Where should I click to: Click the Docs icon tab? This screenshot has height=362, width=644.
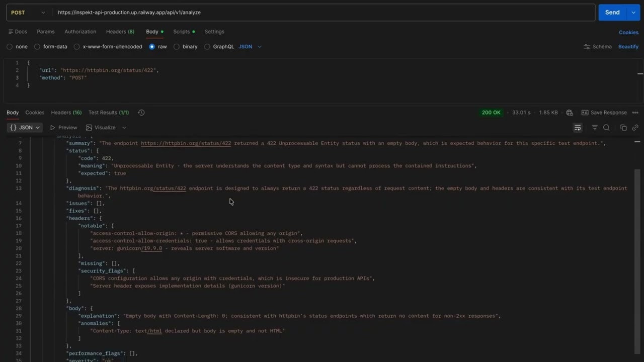18,32
